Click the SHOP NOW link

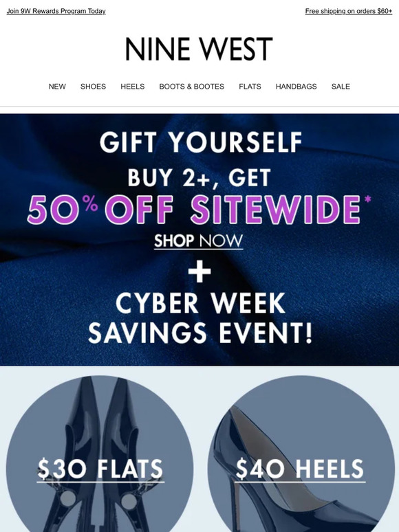pyautogui.click(x=199, y=241)
